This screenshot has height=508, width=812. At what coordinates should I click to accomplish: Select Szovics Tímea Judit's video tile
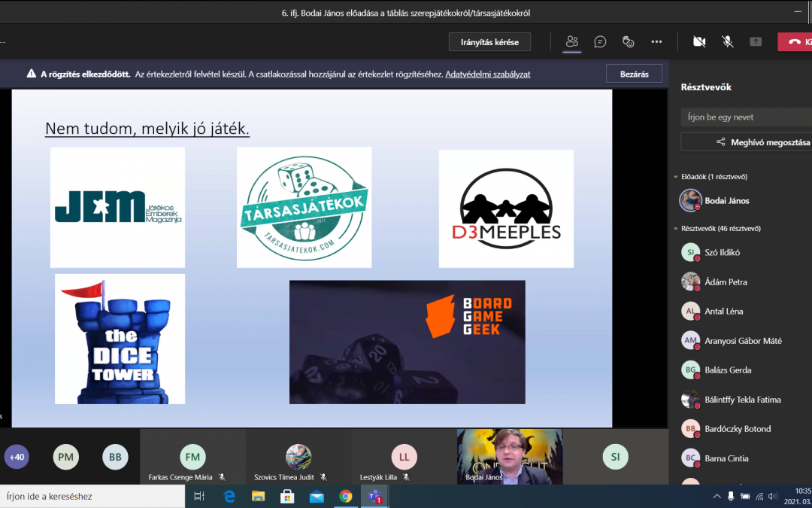coord(298,457)
